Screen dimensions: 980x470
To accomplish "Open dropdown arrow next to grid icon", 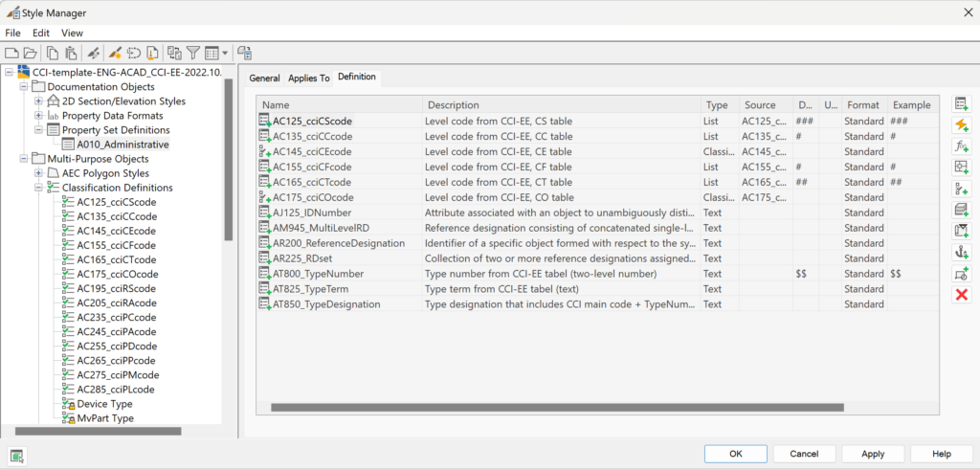I will click(224, 54).
